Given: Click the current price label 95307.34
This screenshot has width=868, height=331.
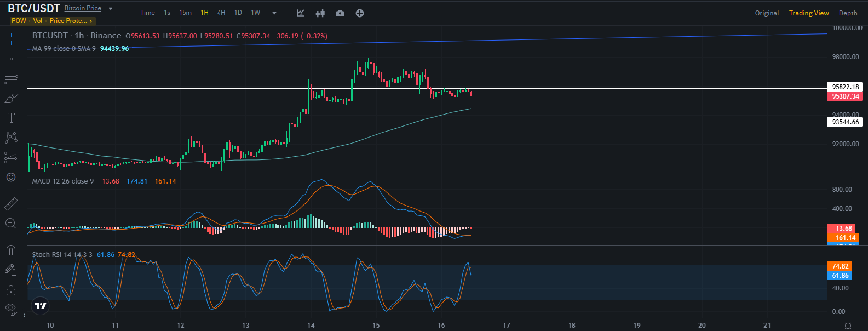Looking at the screenshot, I should click(x=846, y=96).
